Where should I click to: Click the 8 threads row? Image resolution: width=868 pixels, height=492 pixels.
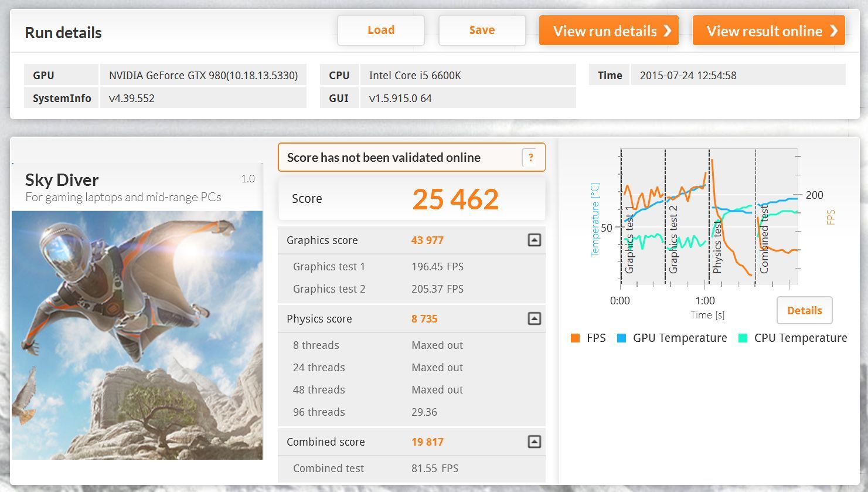411,345
